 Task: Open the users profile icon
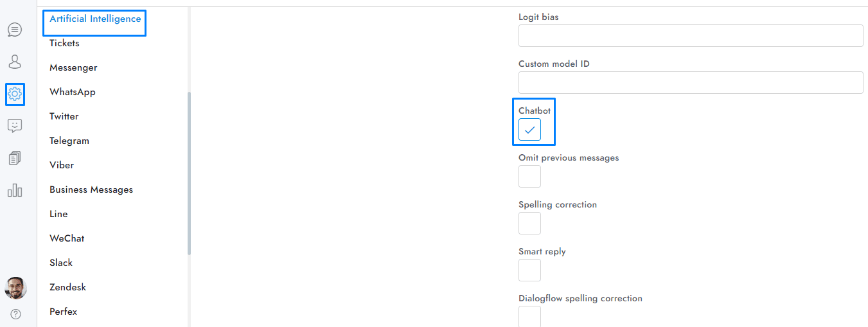pyautogui.click(x=15, y=62)
